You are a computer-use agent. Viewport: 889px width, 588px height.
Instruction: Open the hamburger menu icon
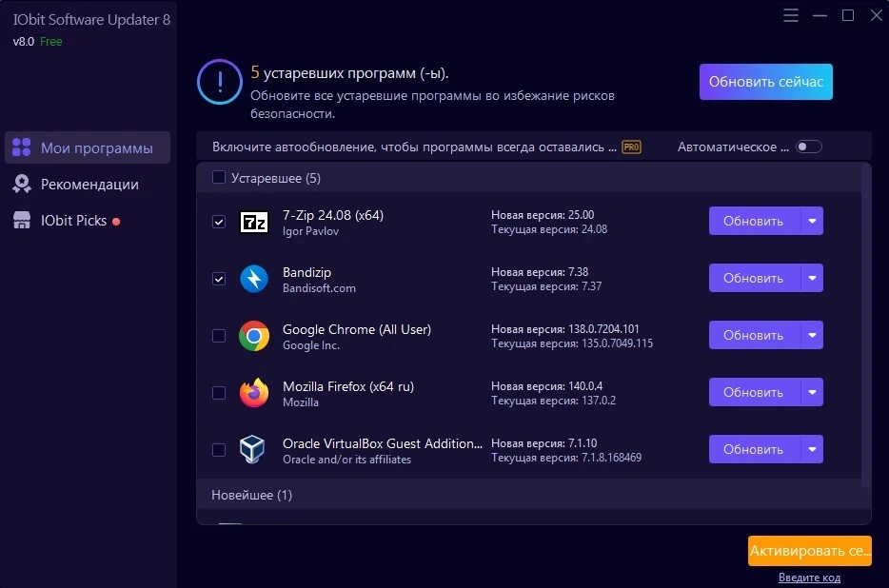click(x=791, y=15)
